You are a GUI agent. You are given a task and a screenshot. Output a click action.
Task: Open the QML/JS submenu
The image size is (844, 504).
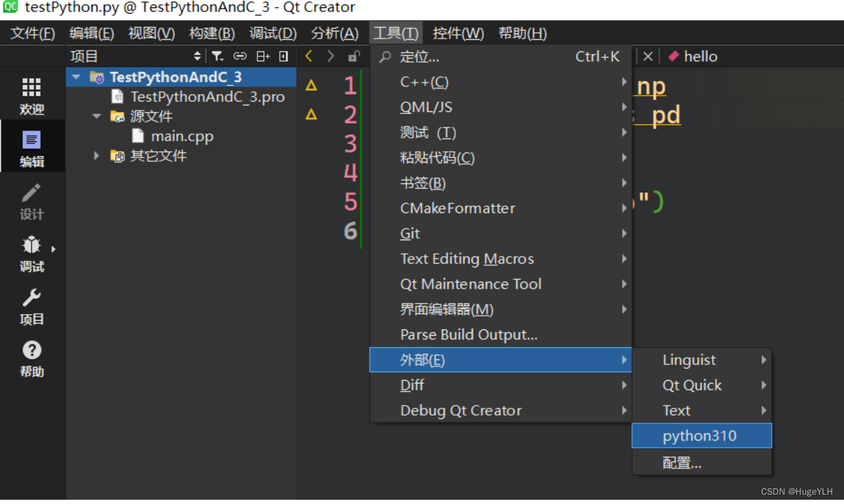coord(501,107)
